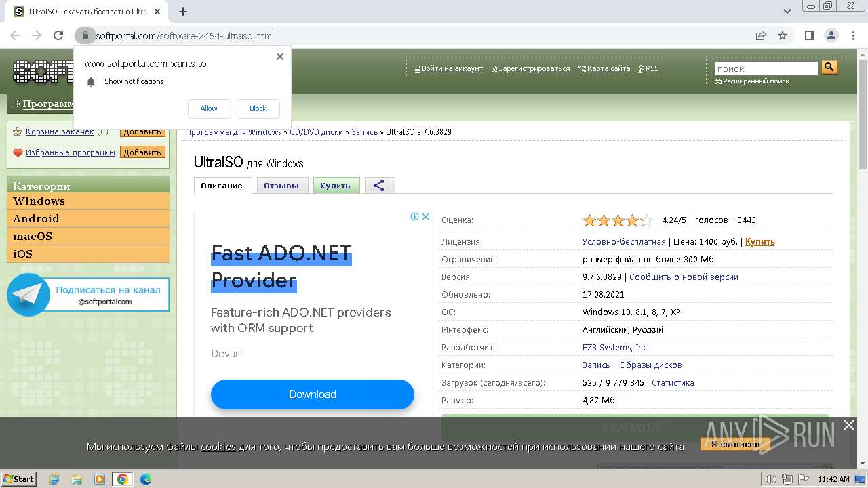Image resolution: width=868 pixels, height=488 pixels.
Task: Click the star rating graphic
Action: click(x=617, y=220)
